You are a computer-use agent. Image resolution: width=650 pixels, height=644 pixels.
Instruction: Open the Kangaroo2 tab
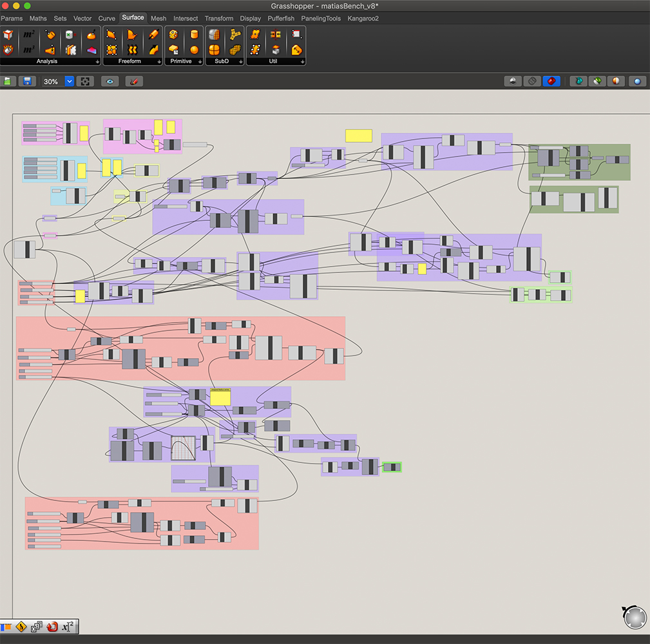tap(363, 19)
